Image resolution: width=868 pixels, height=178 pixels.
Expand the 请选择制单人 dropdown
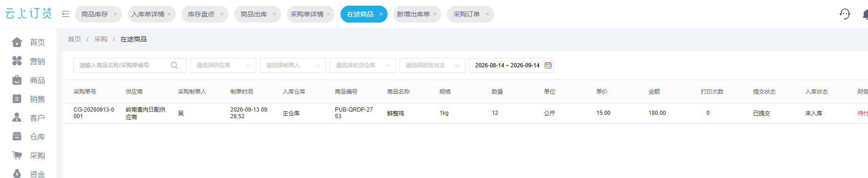[x=293, y=65]
